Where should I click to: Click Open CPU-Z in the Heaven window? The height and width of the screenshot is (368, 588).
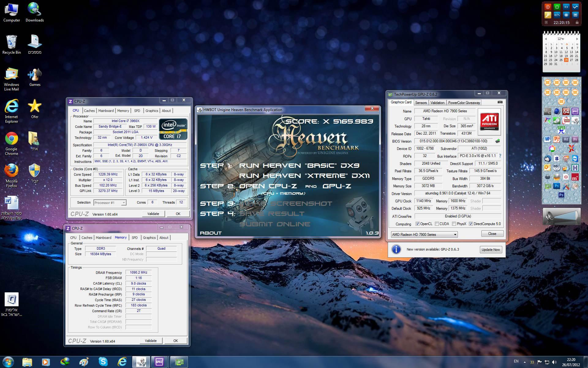pyautogui.click(x=268, y=186)
